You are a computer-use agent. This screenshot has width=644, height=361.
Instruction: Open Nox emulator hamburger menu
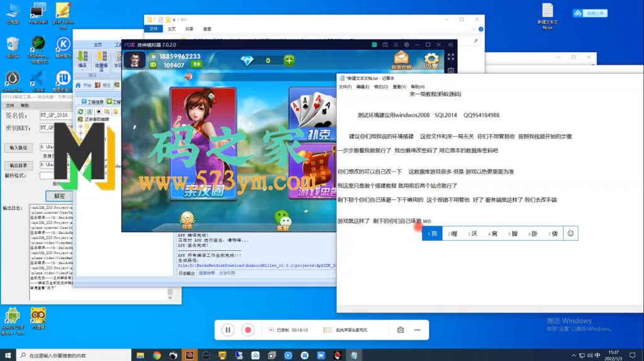pyautogui.click(x=396, y=45)
